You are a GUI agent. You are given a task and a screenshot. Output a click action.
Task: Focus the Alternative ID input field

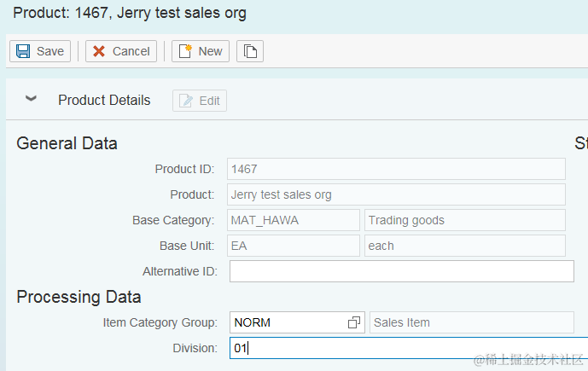(x=401, y=271)
